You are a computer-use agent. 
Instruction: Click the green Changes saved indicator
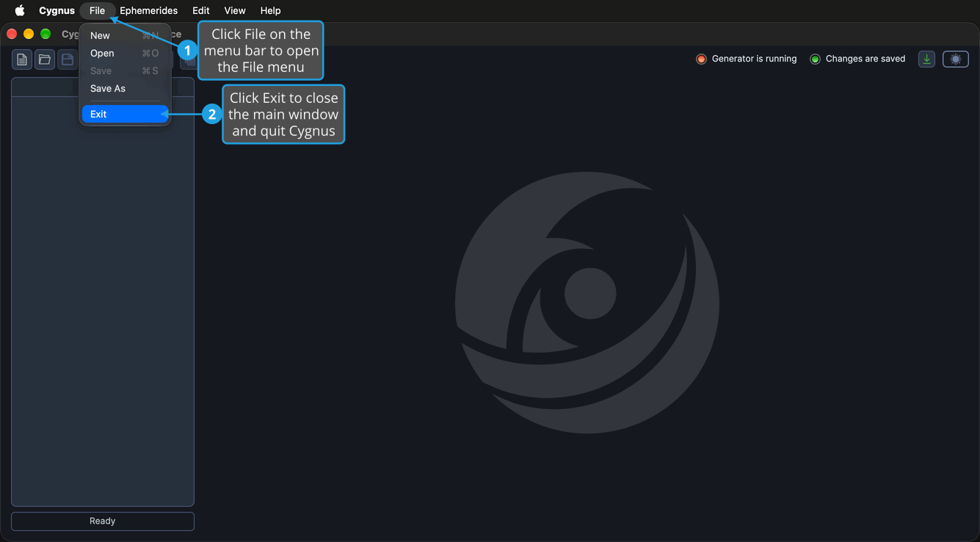815,59
